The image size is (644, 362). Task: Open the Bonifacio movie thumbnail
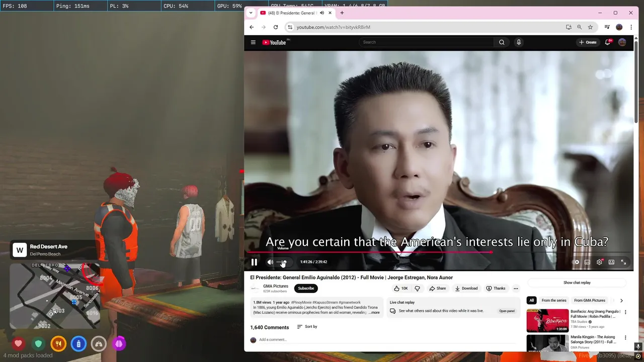click(547, 321)
